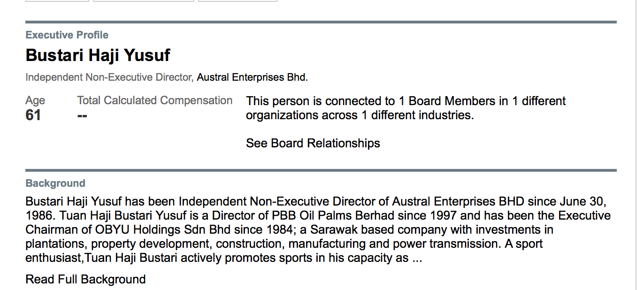
Task: Open Austral Enterprises Bhd. company link
Action: [253, 77]
